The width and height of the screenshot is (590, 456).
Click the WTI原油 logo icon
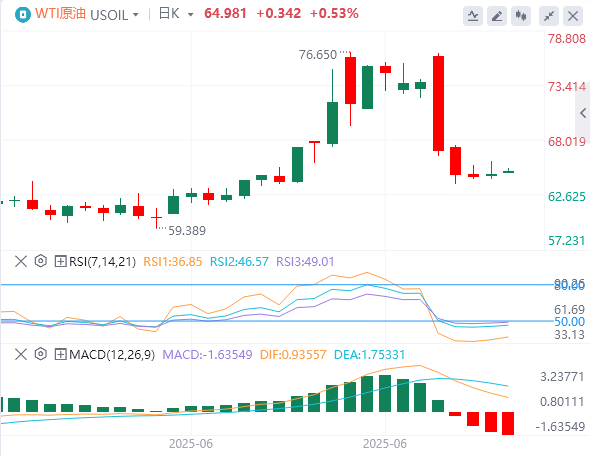pos(23,15)
